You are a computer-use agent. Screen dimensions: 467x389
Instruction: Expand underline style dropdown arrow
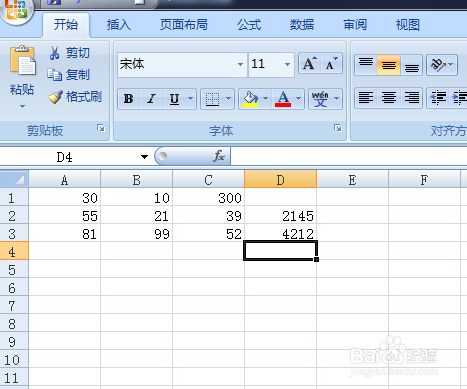pos(190,99)
